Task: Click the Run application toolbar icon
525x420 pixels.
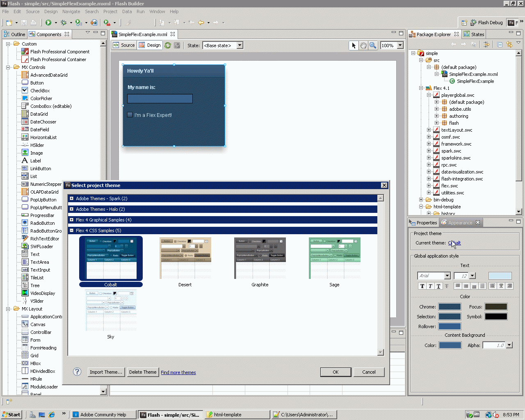Action: tap(48, 23)
